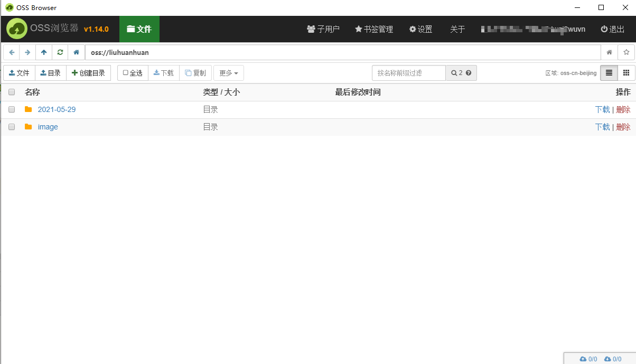The height and width of the screenshot is (364, 636).
Task: Upload a file with 文件 button
Action: [19, 73]
